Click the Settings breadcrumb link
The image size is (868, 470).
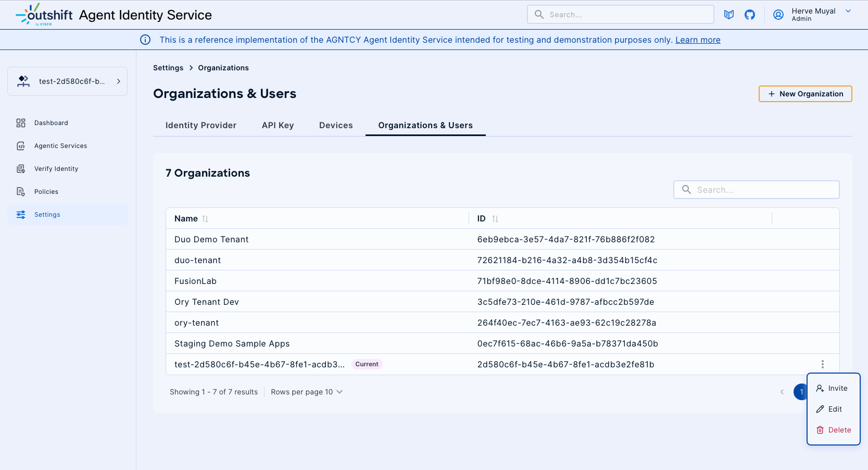coord(168,68)
